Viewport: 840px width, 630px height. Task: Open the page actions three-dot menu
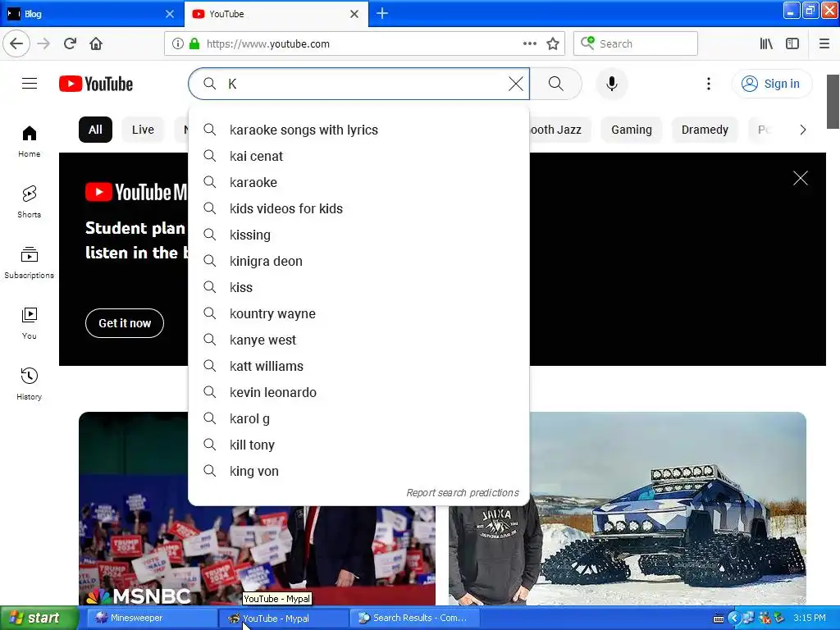point(530,43)
